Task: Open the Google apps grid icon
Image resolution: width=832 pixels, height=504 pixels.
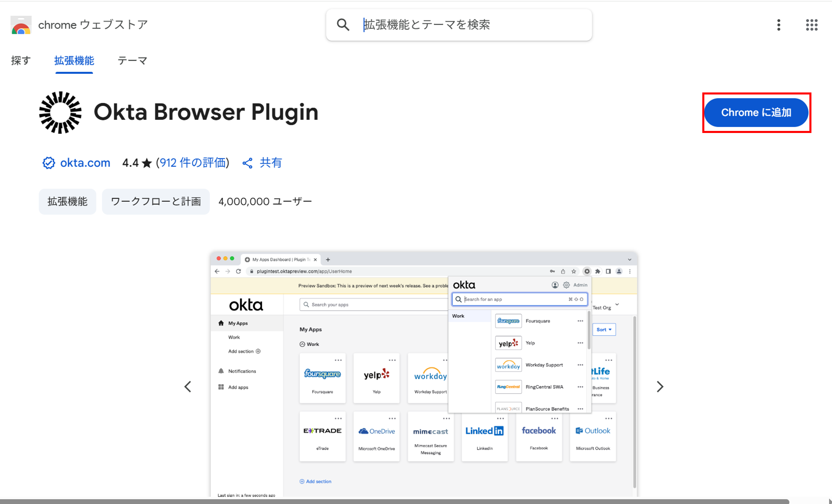Action: (x=811, y=25)
